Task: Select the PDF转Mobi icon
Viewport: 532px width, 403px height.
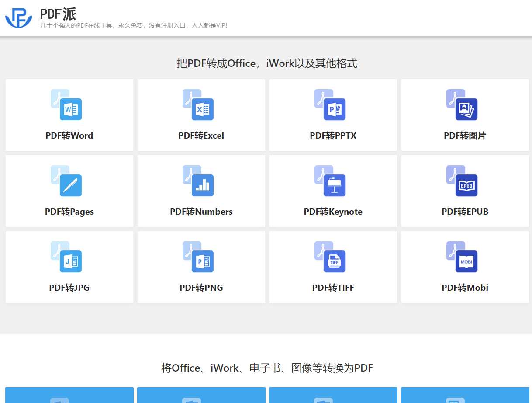Action: click(x=462, y=257)
